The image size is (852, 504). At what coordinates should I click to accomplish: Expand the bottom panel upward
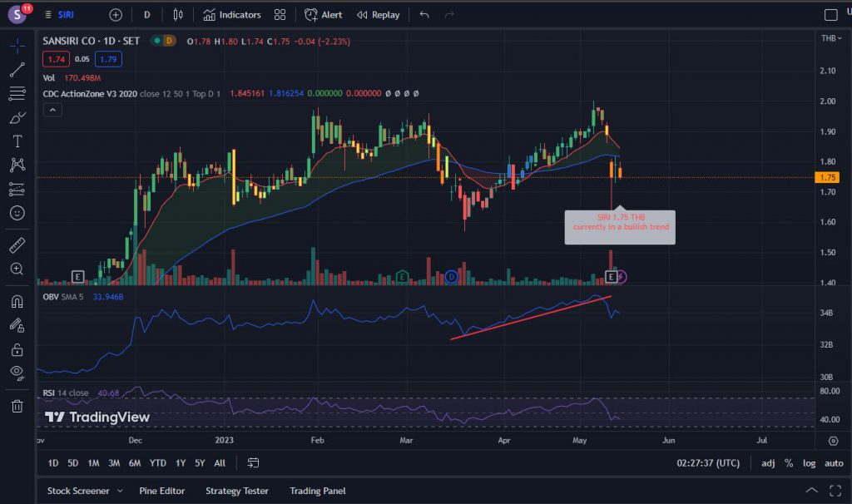click(811, 491)
